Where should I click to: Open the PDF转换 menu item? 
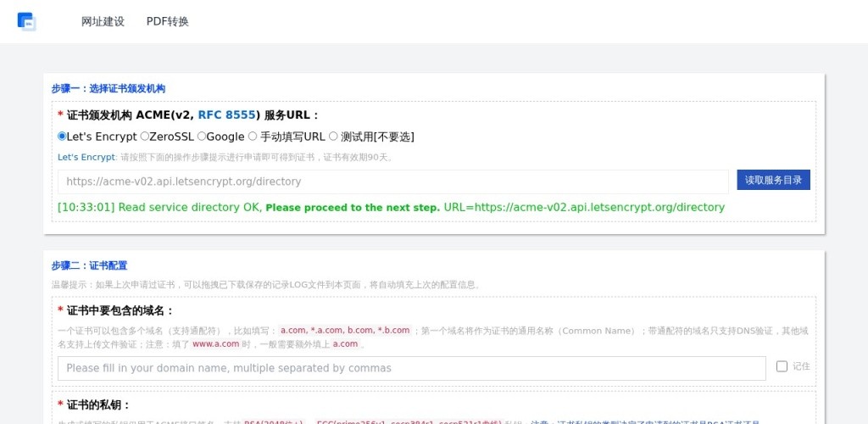click(168, 21)
